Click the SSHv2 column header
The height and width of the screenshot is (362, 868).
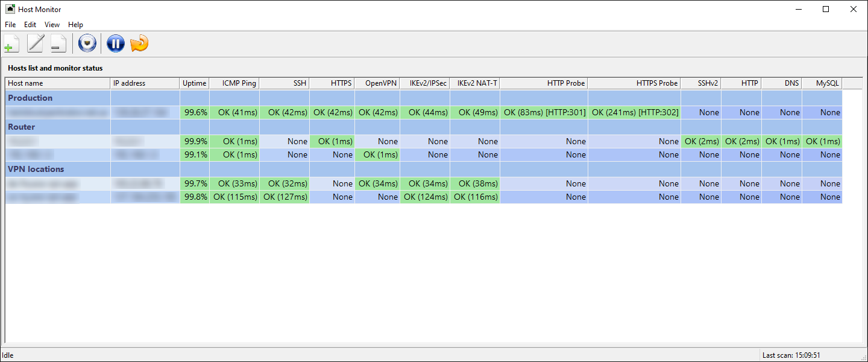(701, 83)
